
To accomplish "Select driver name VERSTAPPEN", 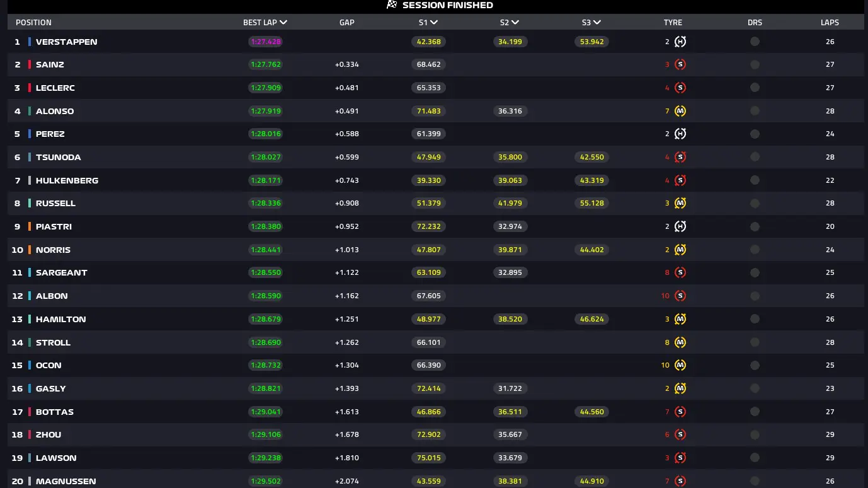I will 66,42.
